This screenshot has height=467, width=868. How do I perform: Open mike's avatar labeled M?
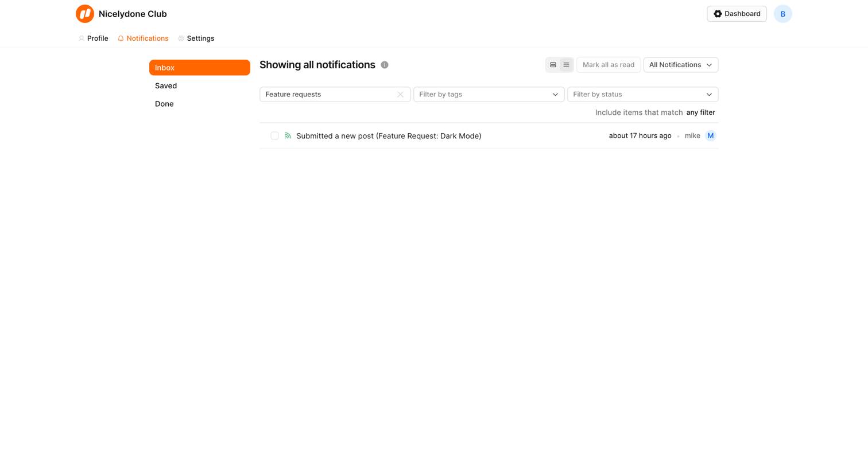(x=711, y=136)
